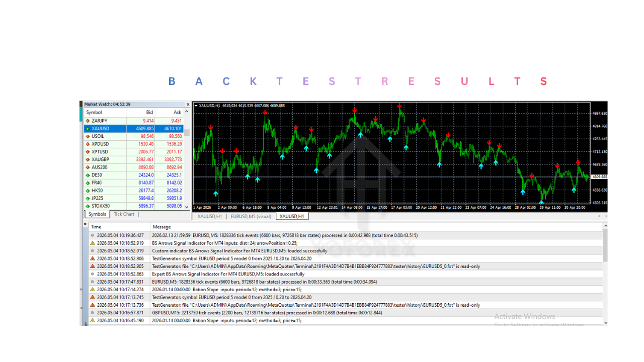The image size is (644, 362).
Task: Click the Expert BS Arrows loaded successfully message
Action: click(228, 274)
